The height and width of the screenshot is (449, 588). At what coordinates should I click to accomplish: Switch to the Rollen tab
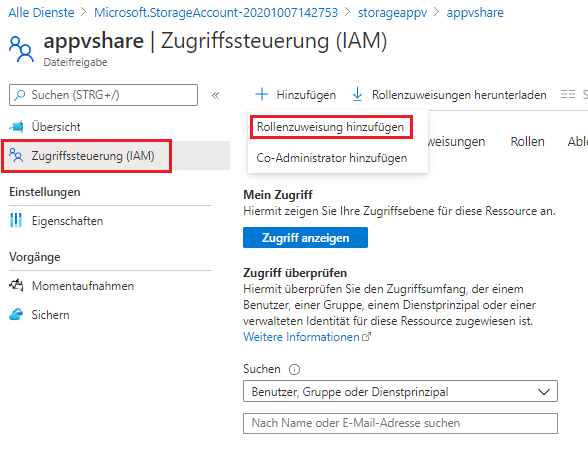pos(527,142)
